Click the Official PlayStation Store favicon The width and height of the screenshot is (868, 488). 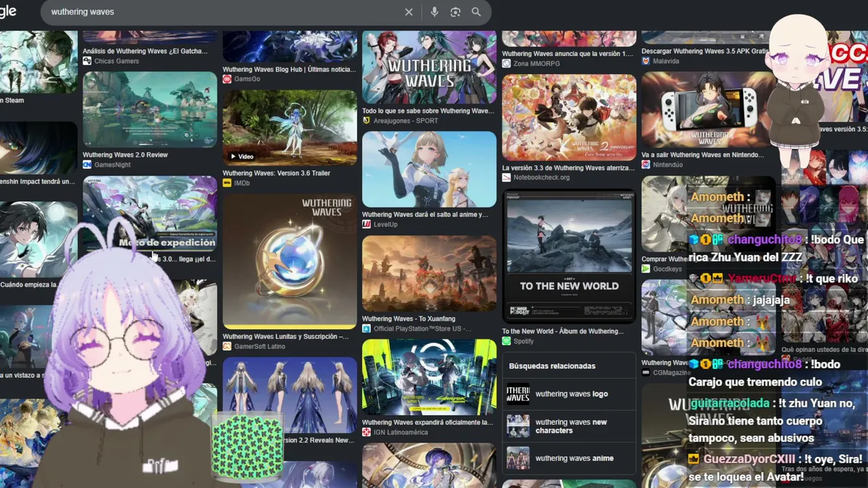click(x=367, y=329)
